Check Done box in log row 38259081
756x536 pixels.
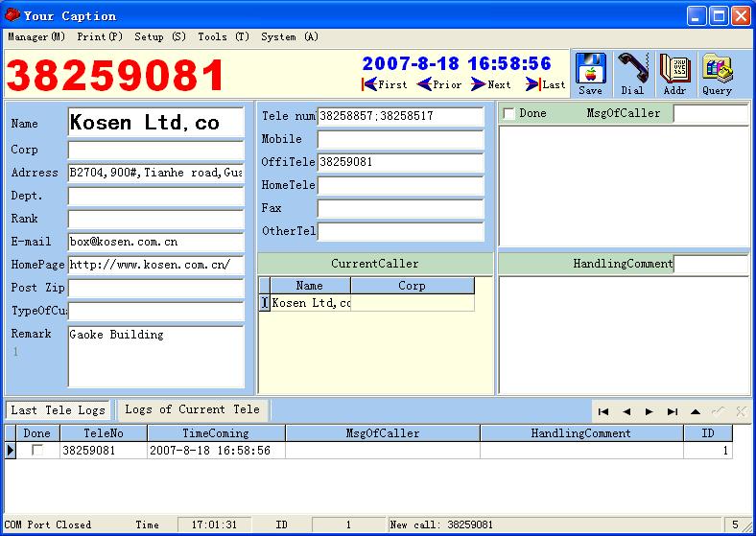click(x=37, y=450)
